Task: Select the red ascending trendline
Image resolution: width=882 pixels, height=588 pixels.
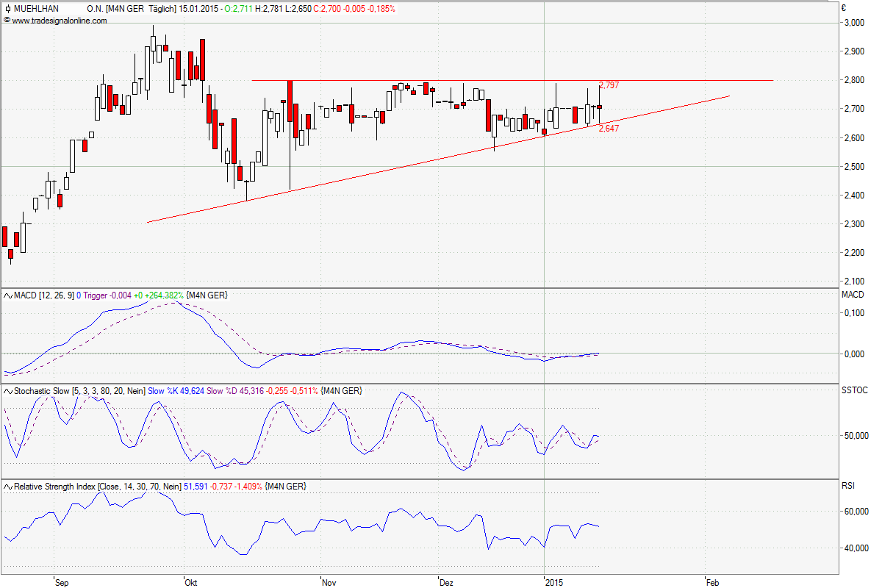Action: coord(439,159)
